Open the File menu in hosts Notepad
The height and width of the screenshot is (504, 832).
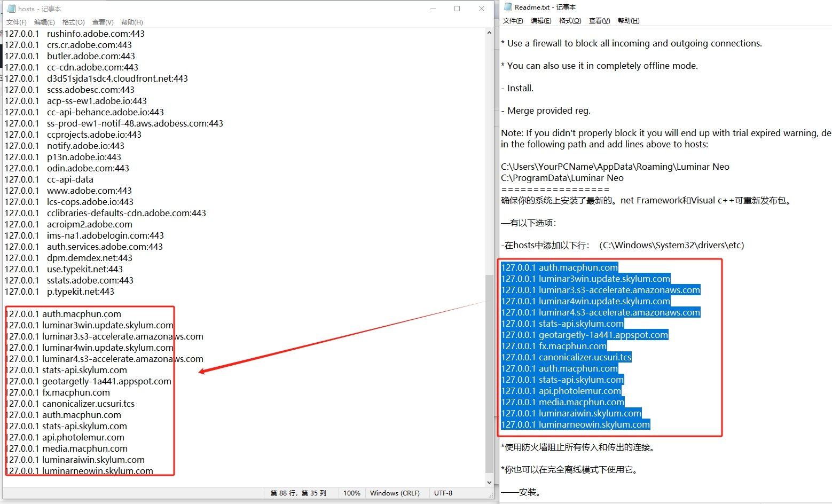click(16, 22)
